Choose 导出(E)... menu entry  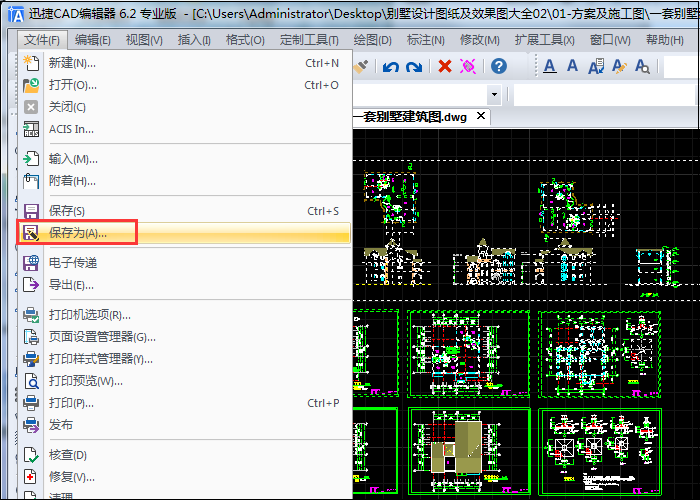pos(184,285)
